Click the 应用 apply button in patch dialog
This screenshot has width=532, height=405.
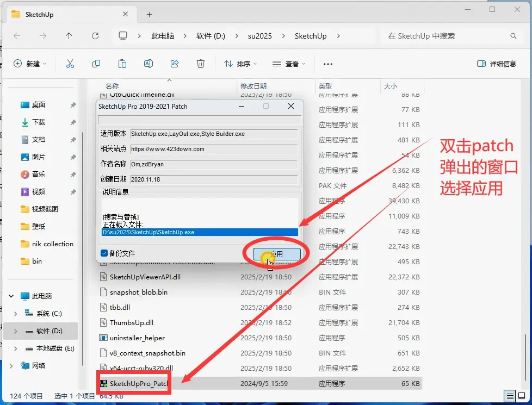point(276,254)
